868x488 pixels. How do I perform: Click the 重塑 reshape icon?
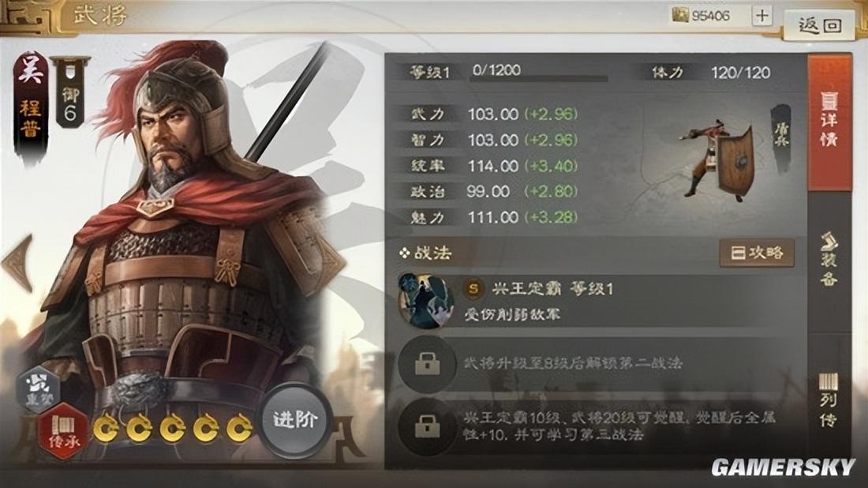[x=39, y=388]
